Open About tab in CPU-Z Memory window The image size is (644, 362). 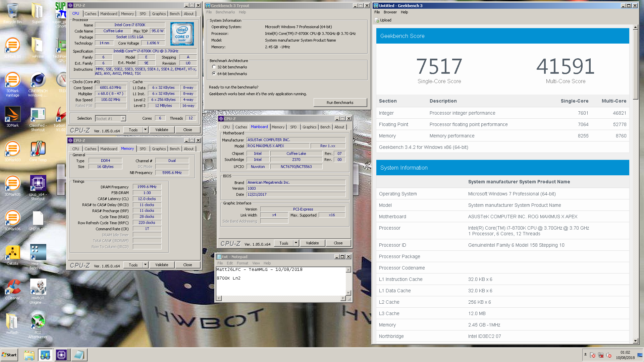[x=189, y=149]
